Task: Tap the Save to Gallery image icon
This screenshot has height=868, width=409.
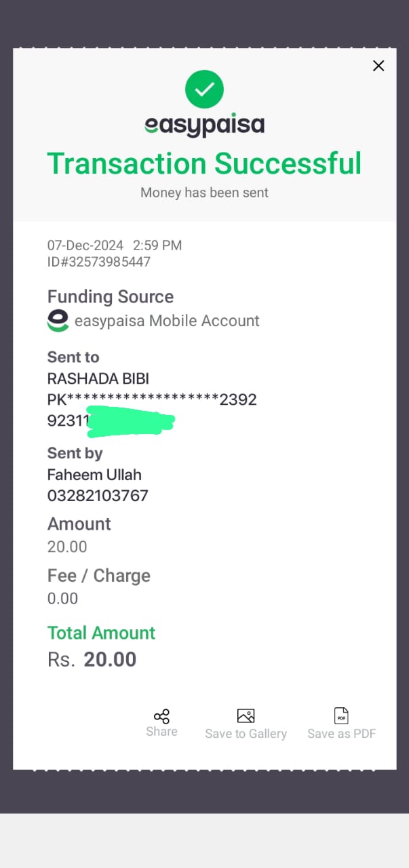Action: 246,715
